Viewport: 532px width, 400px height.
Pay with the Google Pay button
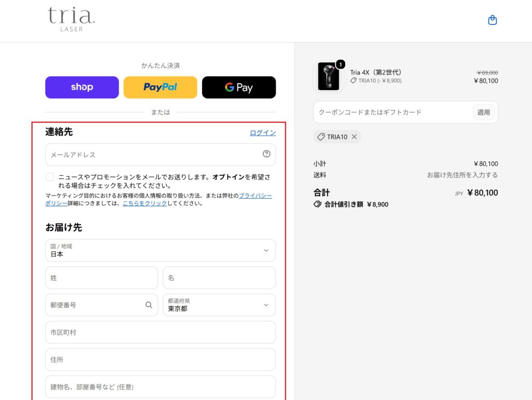(239, 87)
